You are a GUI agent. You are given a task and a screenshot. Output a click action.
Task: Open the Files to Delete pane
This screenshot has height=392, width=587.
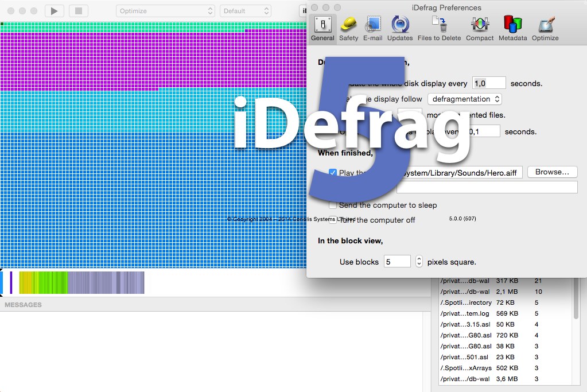pos(439,29)
